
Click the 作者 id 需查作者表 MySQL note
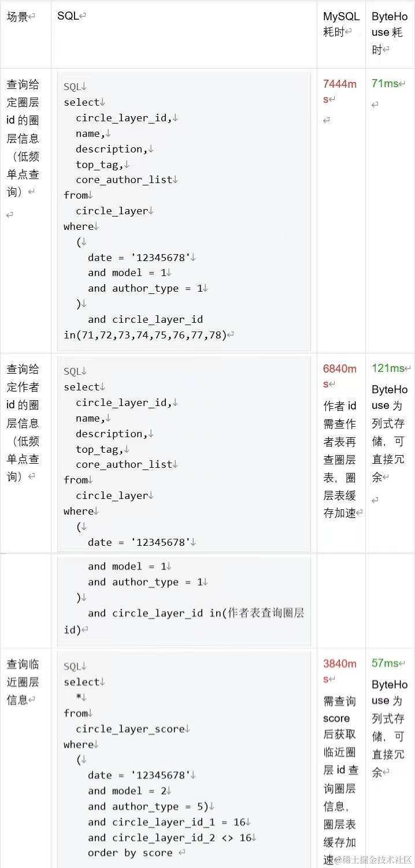tap(340, 459)
